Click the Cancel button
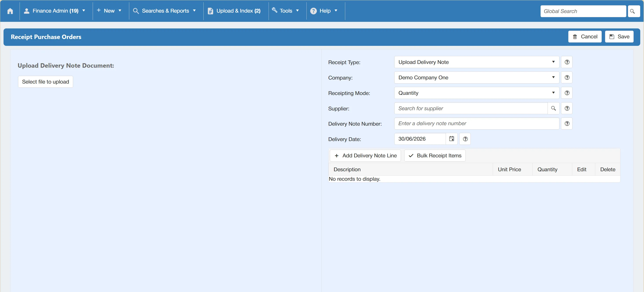This screenshot has width=644, height=292. (x=585, y=37)
